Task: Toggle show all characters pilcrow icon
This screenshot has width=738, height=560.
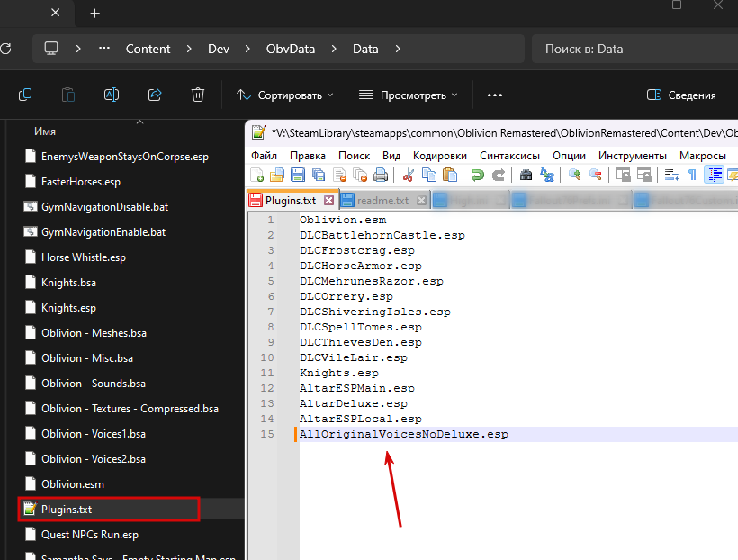Action: (692, 175)
